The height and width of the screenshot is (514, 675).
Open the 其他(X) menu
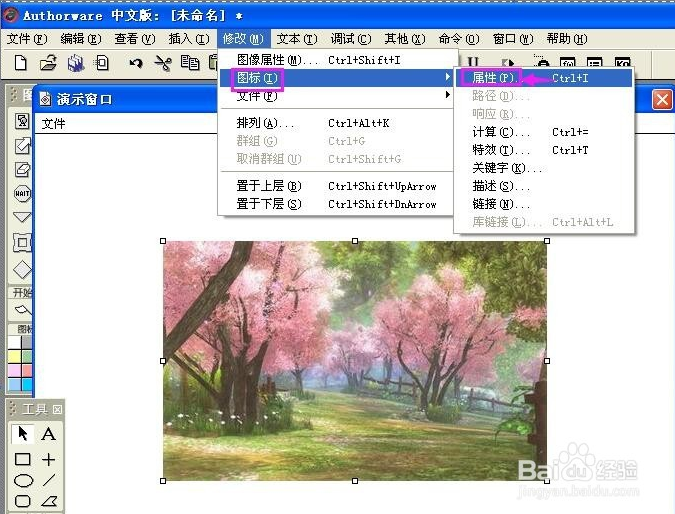[x=405, y=39]
